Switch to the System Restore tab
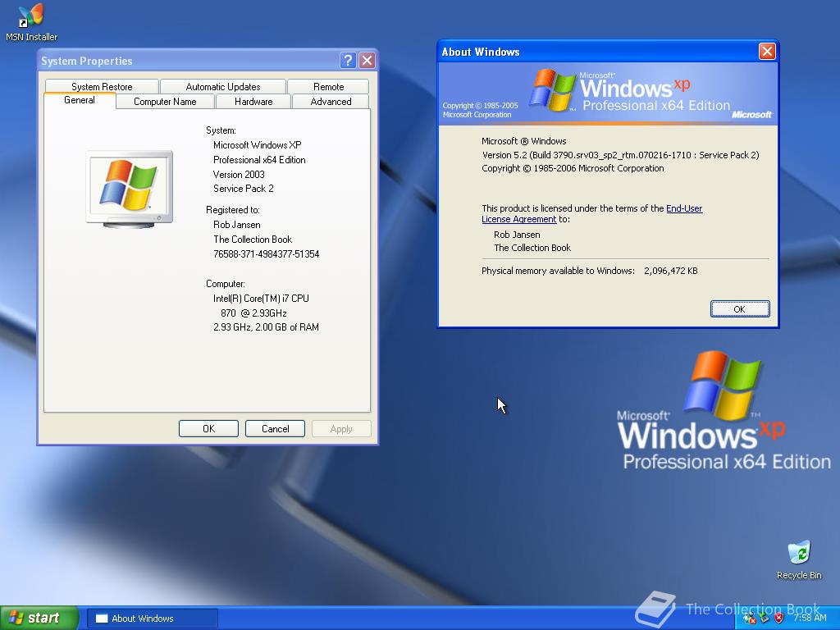 (x=102, y=86)
